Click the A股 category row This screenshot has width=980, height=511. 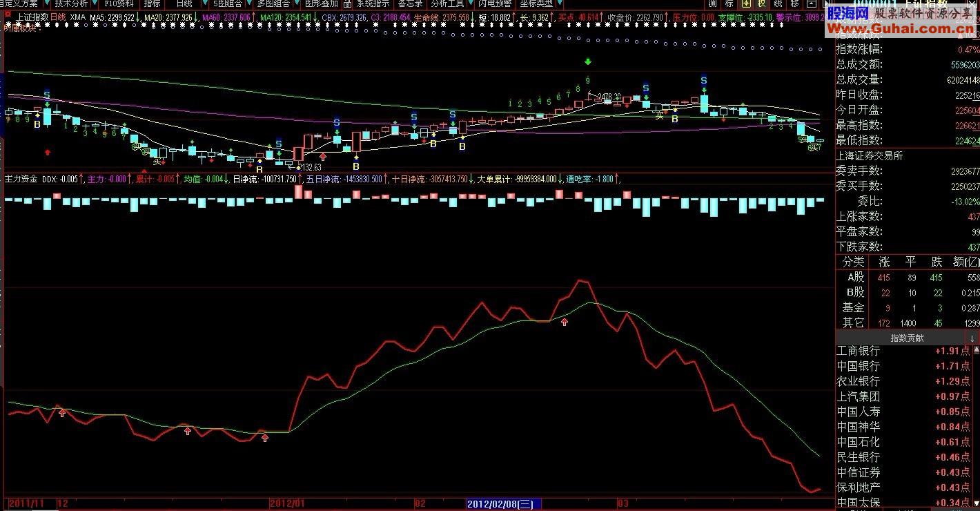908,278
